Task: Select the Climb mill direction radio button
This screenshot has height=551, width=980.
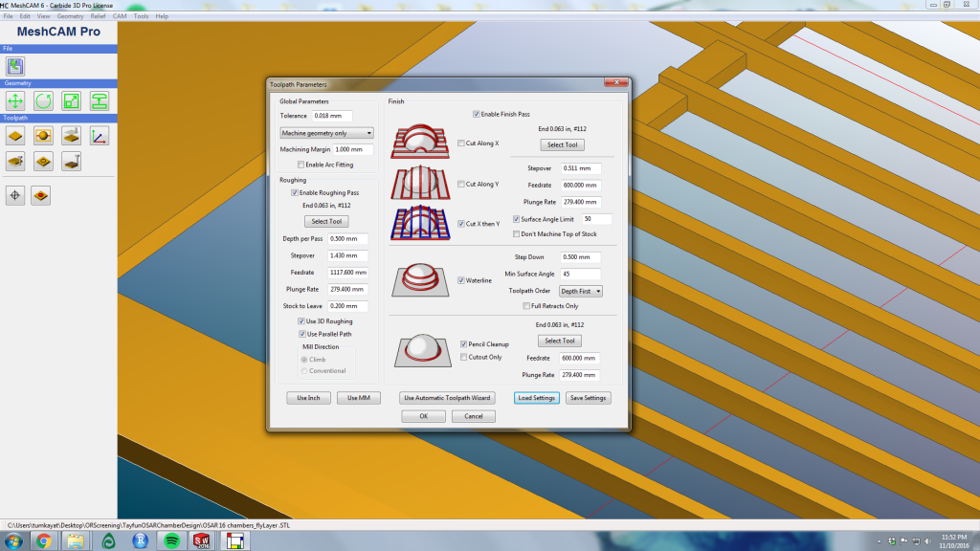Action: point(305,359)
